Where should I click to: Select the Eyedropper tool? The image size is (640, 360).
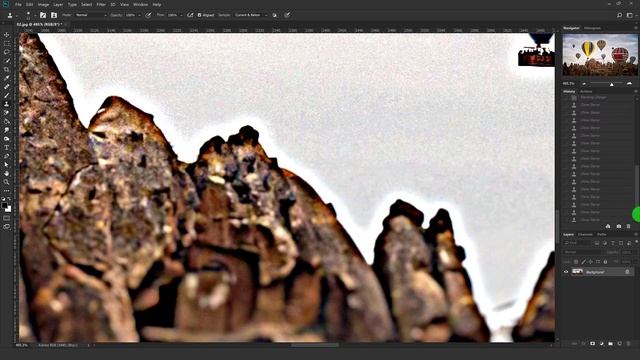7,78
